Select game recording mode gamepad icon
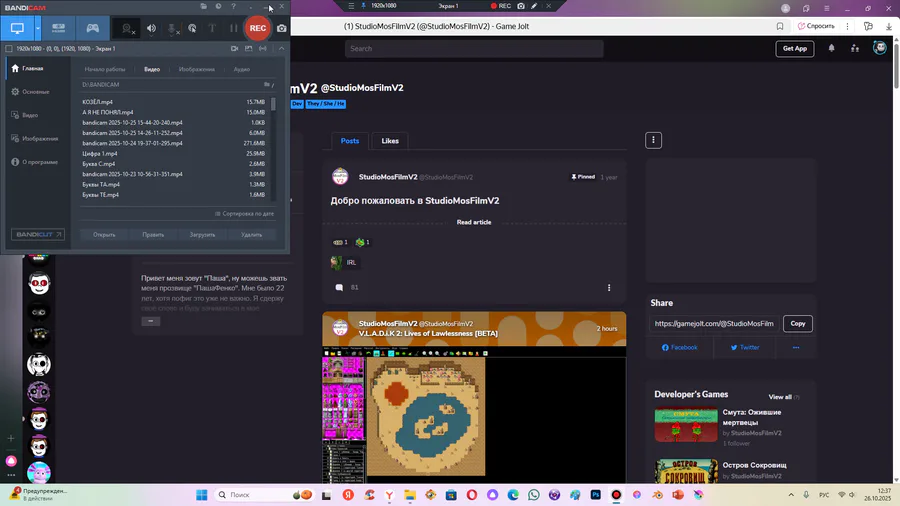The height and width of the screenshot is (506, 900). 92,28
